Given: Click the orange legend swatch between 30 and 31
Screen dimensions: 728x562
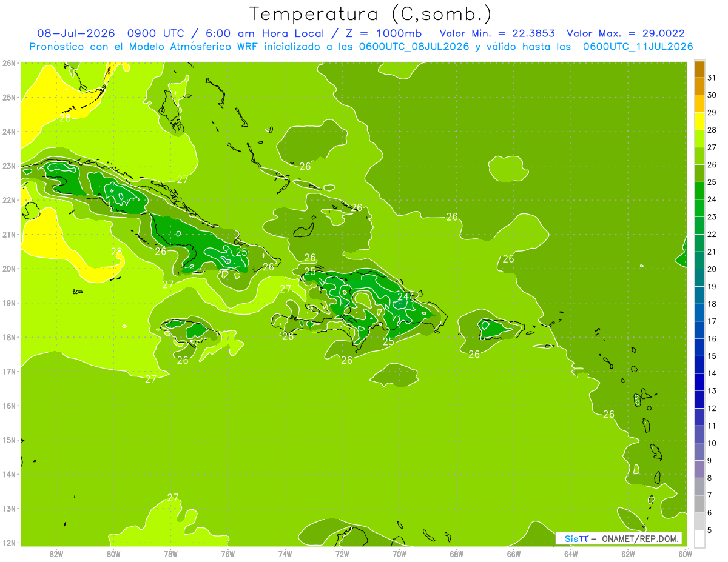Looking at the screenshot, I should click(699, 87).
